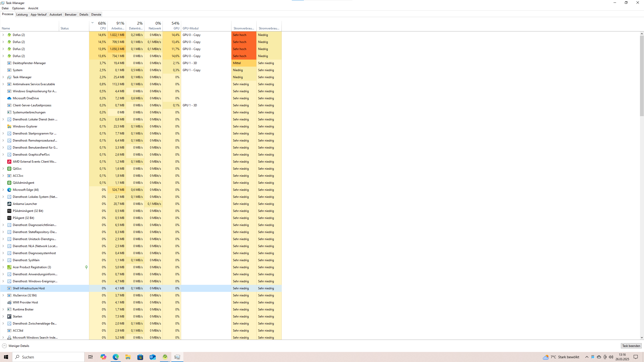Screen dimensions: 644x362
Task: Click the Task beenden button
Action: [631, 346]
